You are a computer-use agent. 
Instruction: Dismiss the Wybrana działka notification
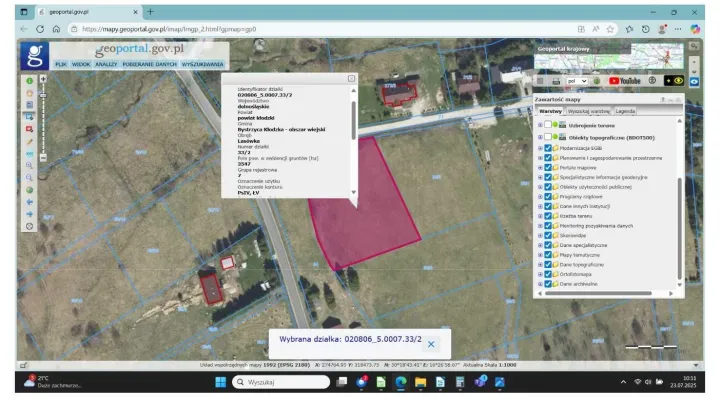[431, 343]
